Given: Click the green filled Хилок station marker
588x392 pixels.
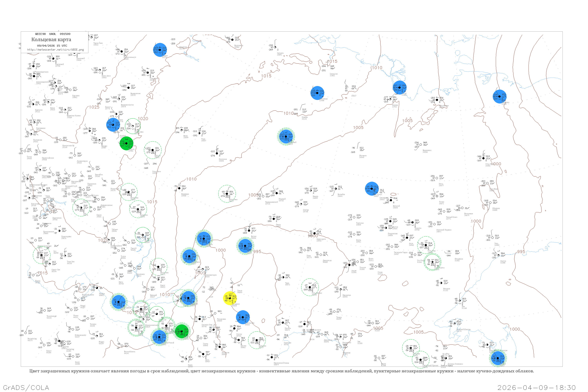Looking at the screenshot, I should point(181,331).
